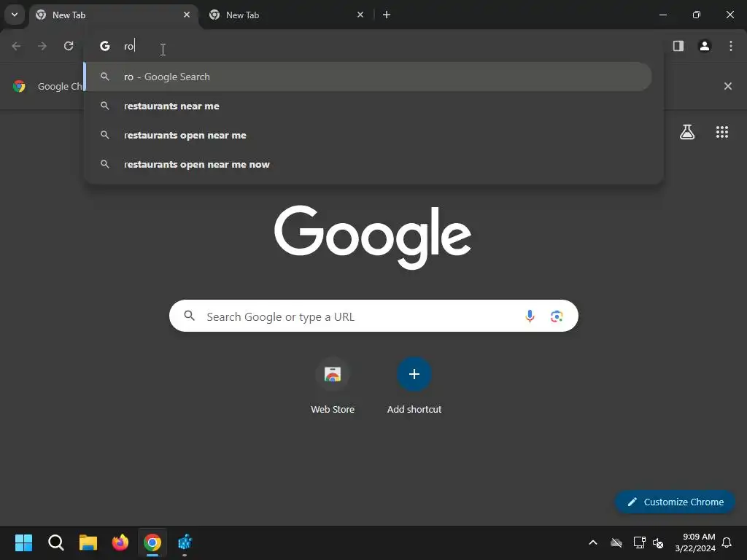Show hidden system tray icons
Screen dimensions: 747x560
tap(593, 542)
